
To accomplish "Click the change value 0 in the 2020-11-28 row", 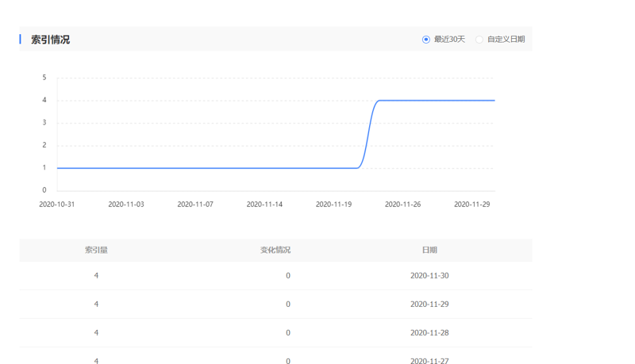I will [x=288, y=333].
